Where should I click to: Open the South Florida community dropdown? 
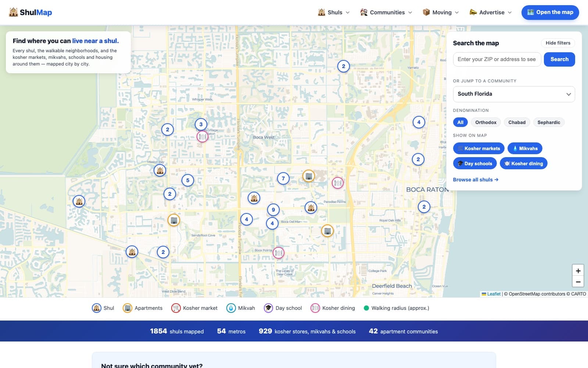click(514, 94)
